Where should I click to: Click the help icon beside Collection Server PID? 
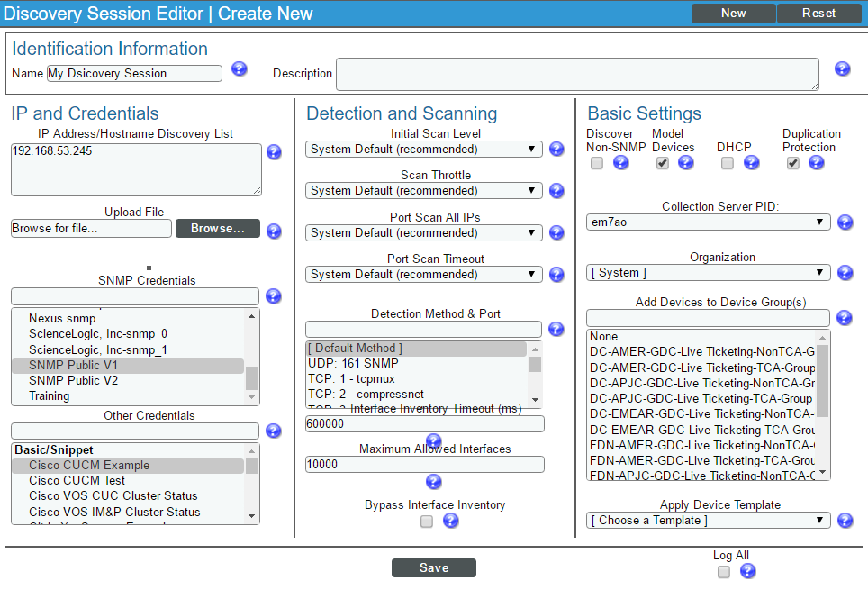845,222
